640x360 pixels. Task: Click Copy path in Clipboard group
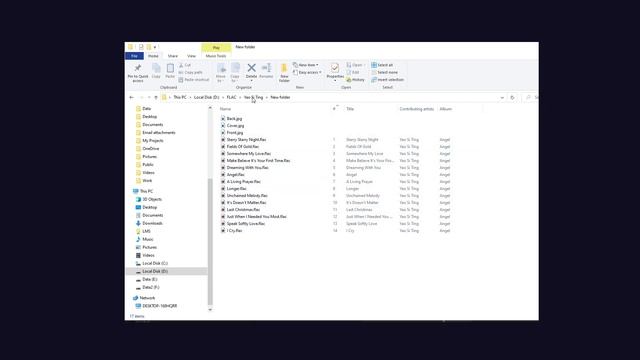click(x=190, y=72)
